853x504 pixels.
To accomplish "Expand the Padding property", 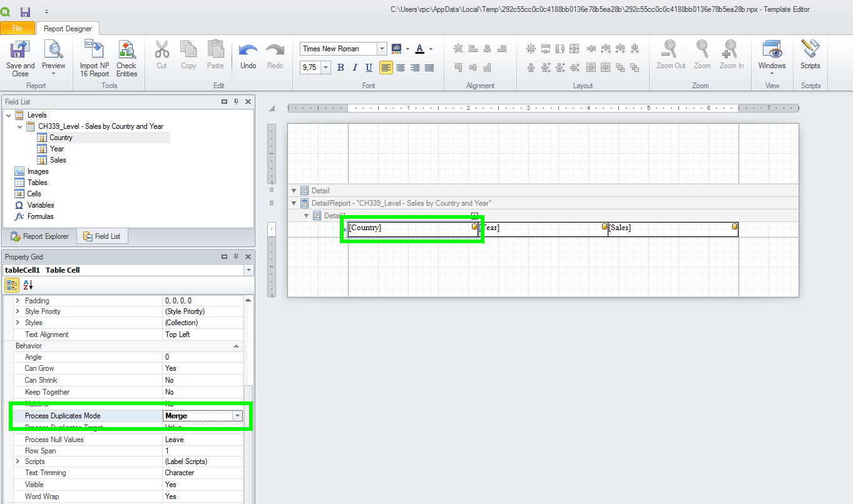I will click(18, 301).
